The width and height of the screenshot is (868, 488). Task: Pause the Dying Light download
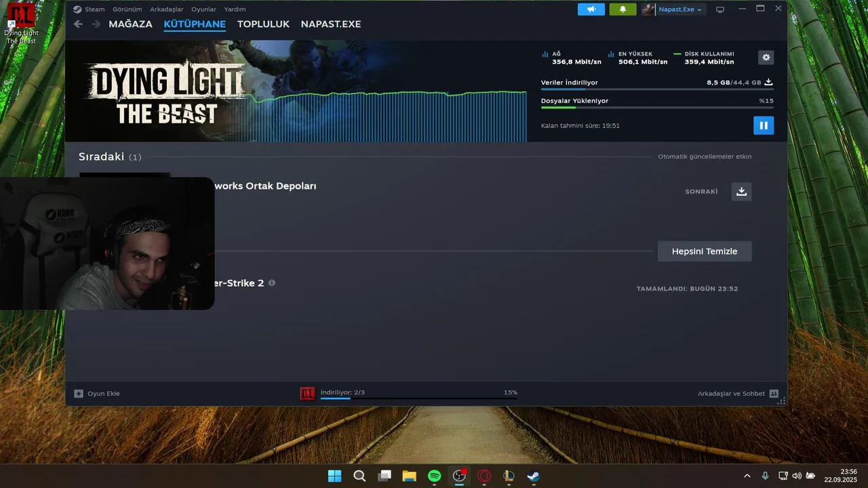click(764, 125)
